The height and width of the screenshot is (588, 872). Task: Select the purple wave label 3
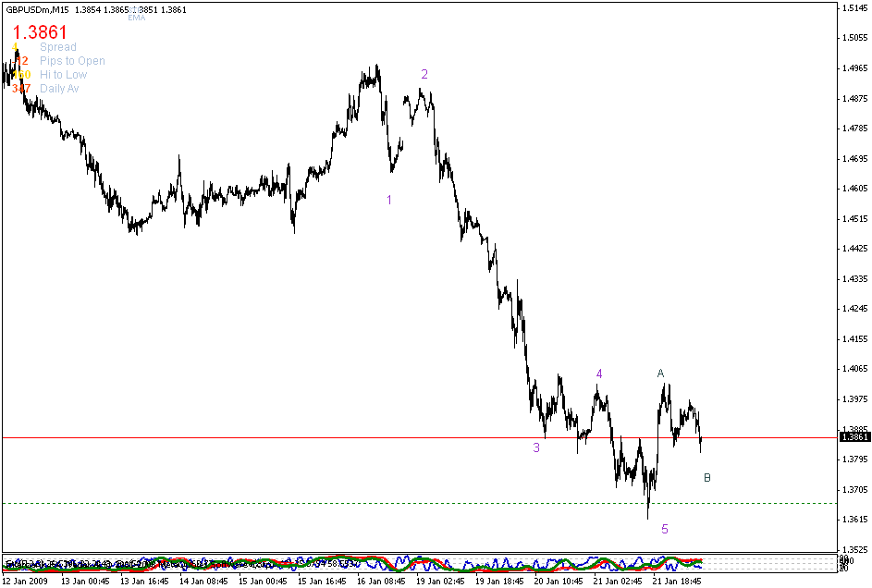coord(536,447)
